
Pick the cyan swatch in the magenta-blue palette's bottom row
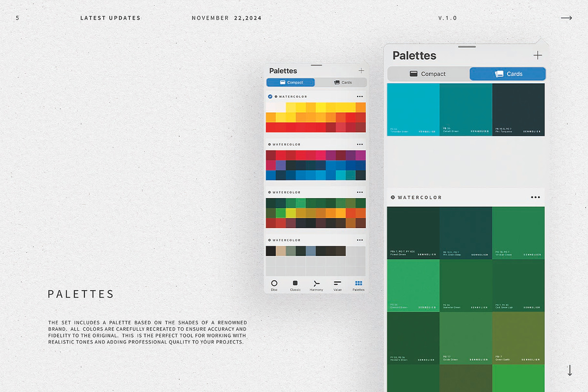click(x=341, y=175)
